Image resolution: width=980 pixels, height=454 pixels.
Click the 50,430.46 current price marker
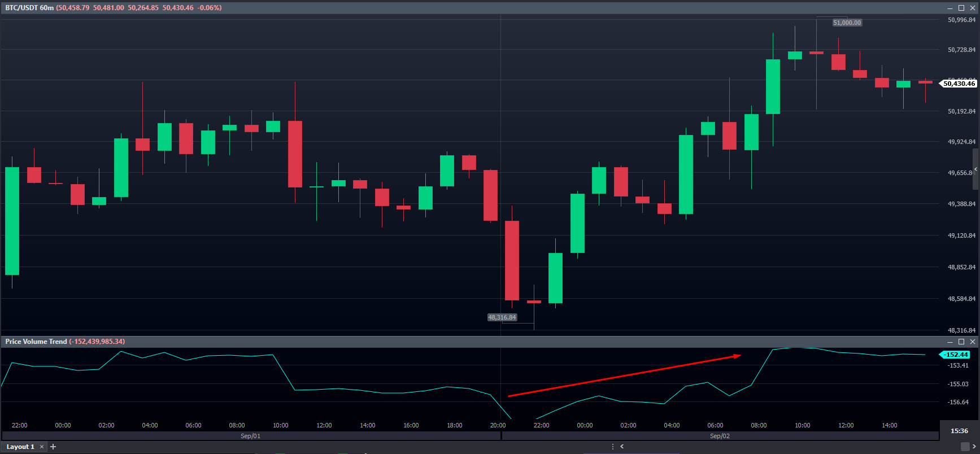pos(959,84)
